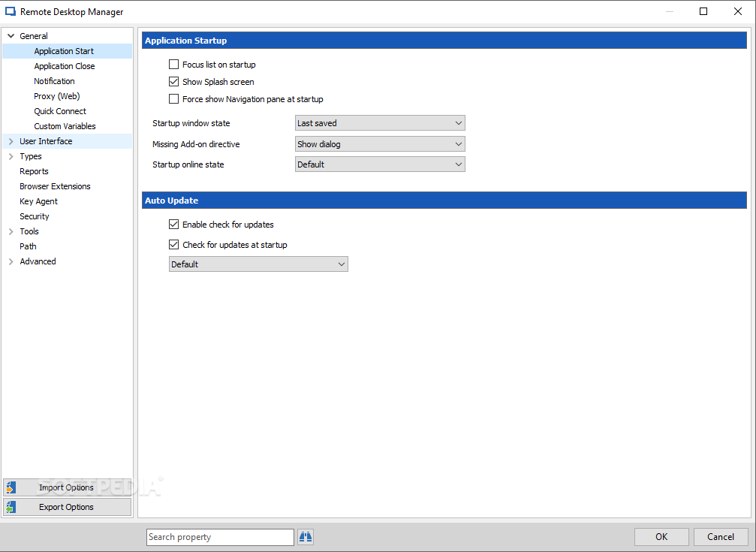Click the Startup online state label
This screenshot has height=552, width=756.
[x=188, y=164]
